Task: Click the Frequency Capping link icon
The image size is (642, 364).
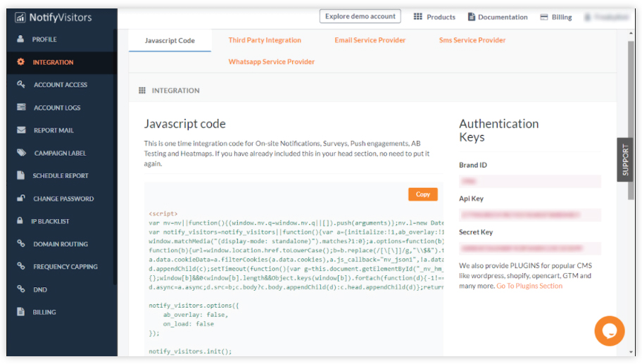Action: coord(21,266)
